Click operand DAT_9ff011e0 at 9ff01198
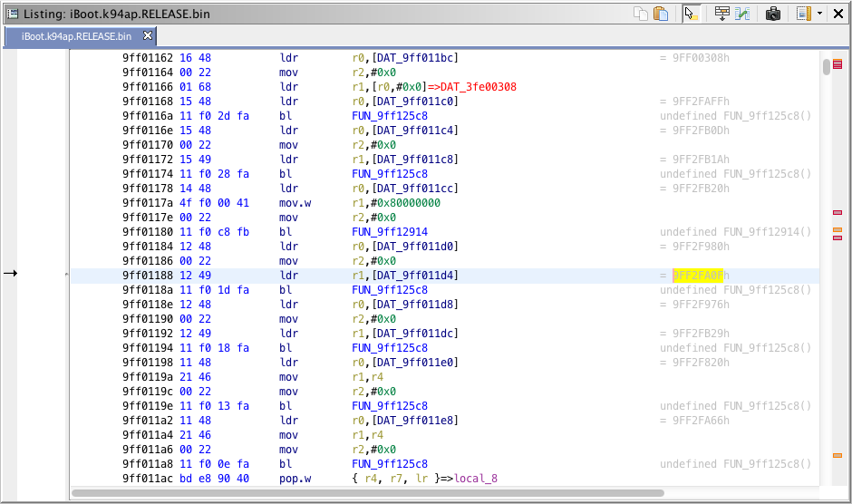Viewport: 852px width, 504px height. click(x=415, y=362)
